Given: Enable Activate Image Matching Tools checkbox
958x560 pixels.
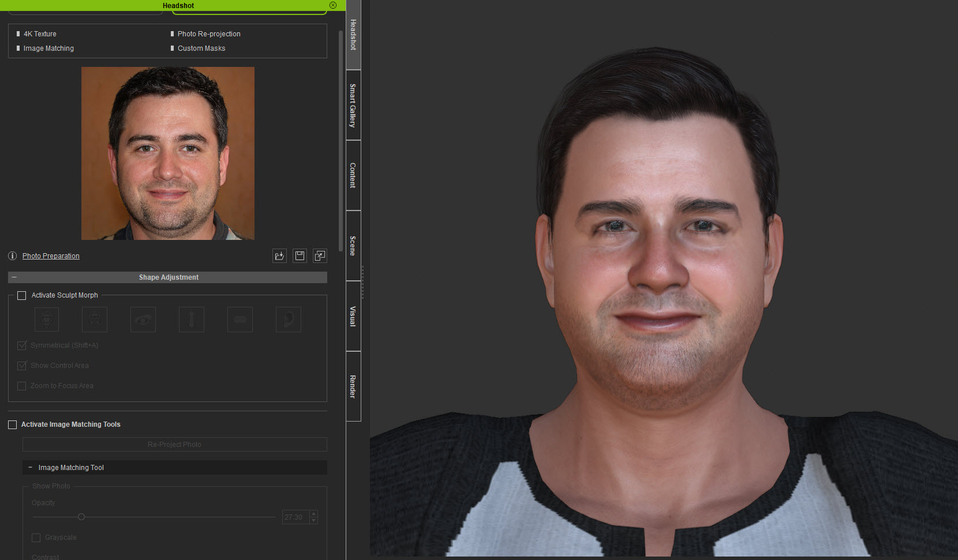Looking at the screenshot, I should point(13,424).
